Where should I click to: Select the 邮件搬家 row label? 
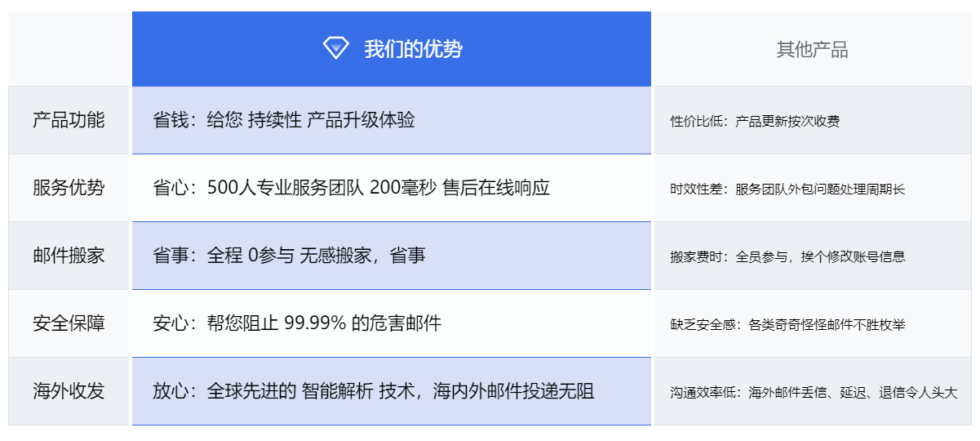(69, 256)
